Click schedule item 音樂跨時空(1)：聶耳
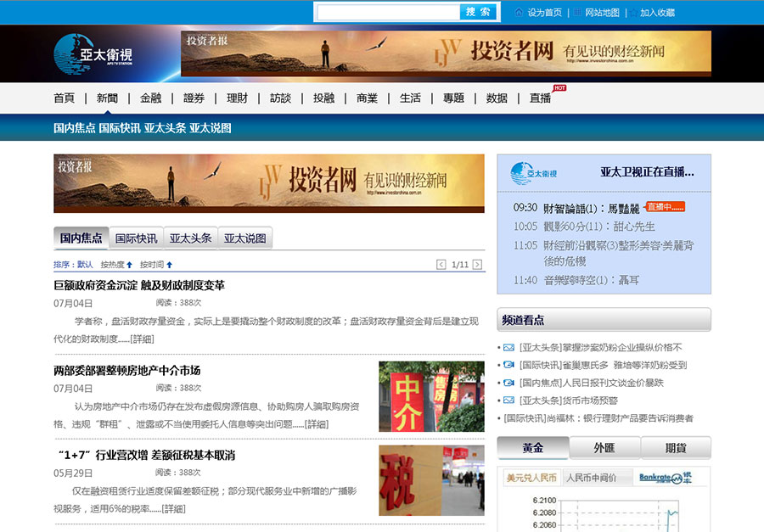Image resolution: width=764 pixels, height=532 pixels. (591, 280)
